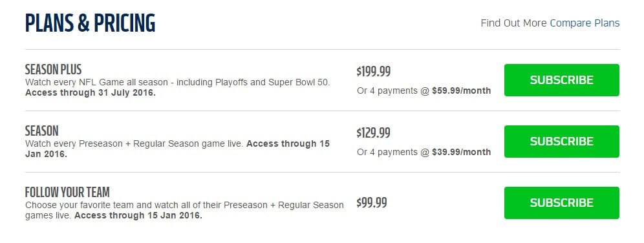Select the Follow Your Team title

pyautogui.click(x=67, y=192)
